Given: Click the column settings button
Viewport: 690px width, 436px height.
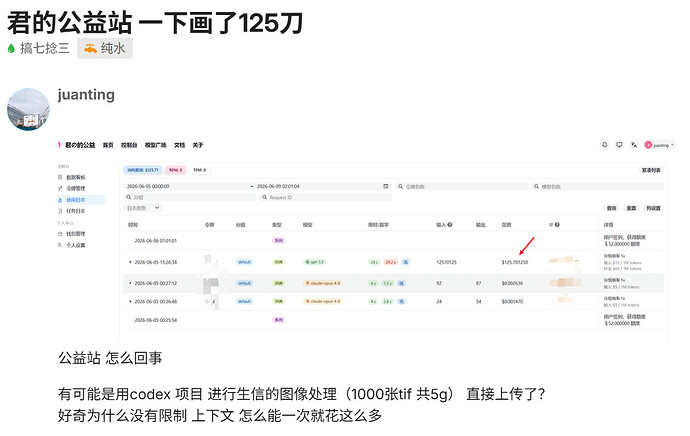Looking at the screenshot, I should [653, 208].
